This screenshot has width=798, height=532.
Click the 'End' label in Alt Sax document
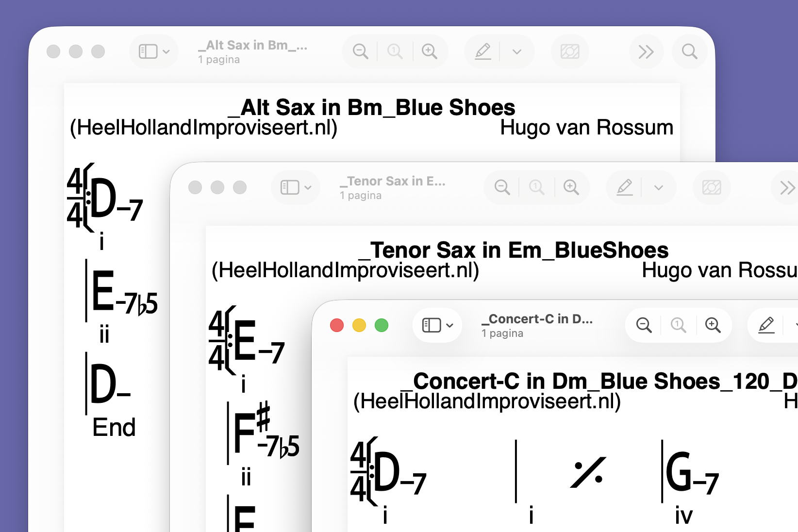pos(114,428)
